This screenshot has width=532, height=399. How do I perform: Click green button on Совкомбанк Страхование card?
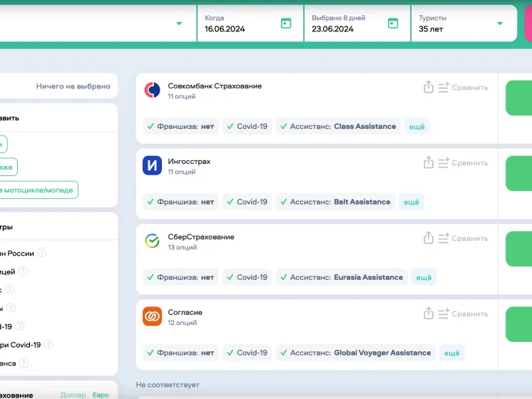pyautogui.click(x=518, y=98)
